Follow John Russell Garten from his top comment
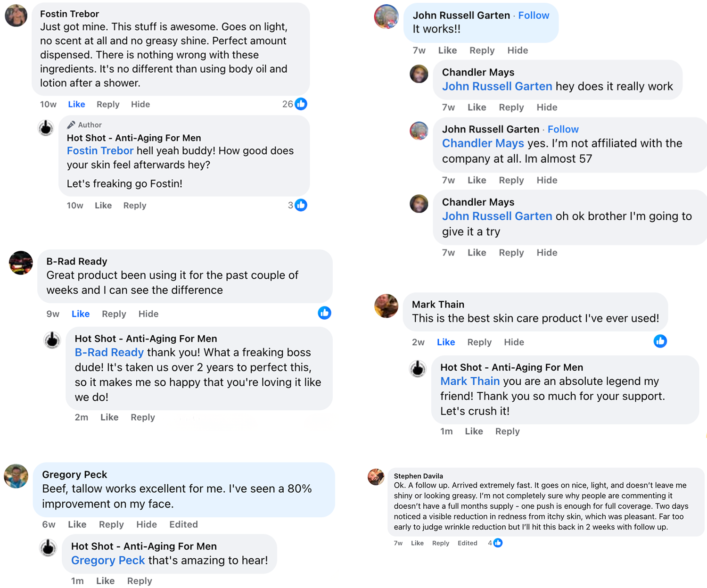 [x=534, y=15]
